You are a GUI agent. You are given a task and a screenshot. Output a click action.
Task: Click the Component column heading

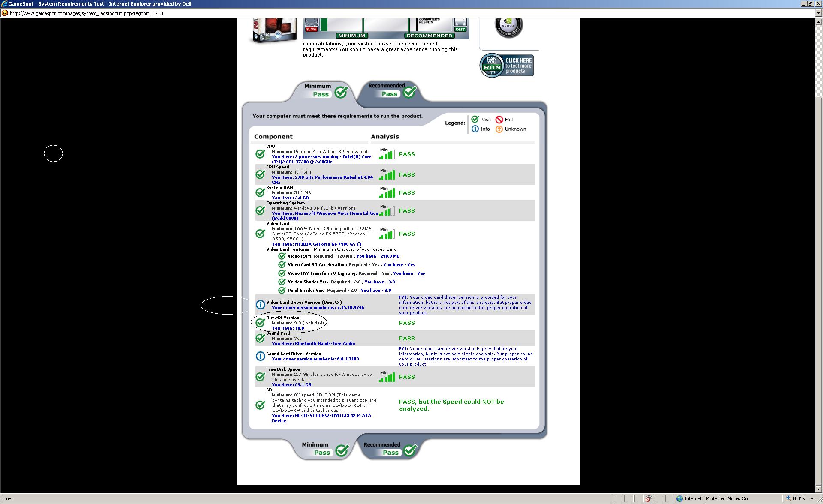click(273, 137)
